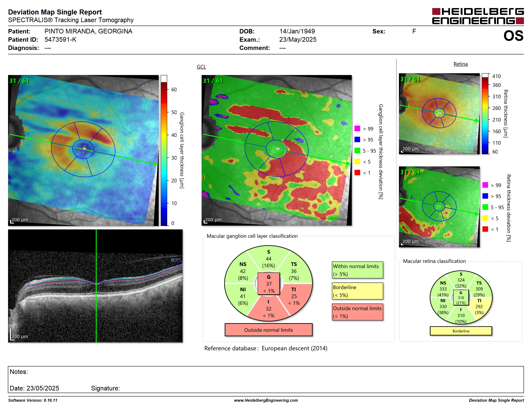Click the red < 1 swatch in GCL legend
The image size is (532, 411).
click(357, 173)
